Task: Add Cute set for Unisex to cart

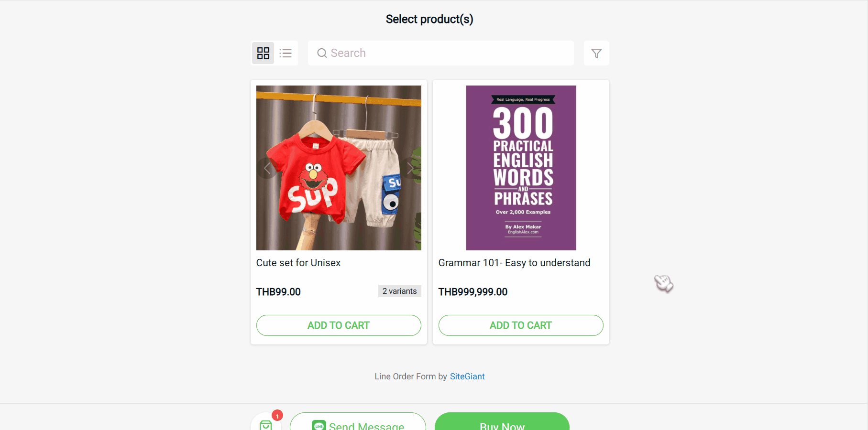Action: tap(339, 325)
